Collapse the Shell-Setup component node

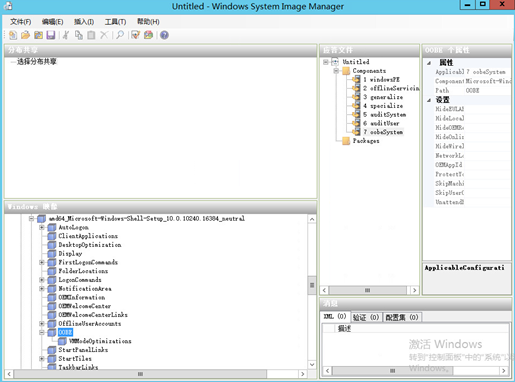click(x=31, y=219)
